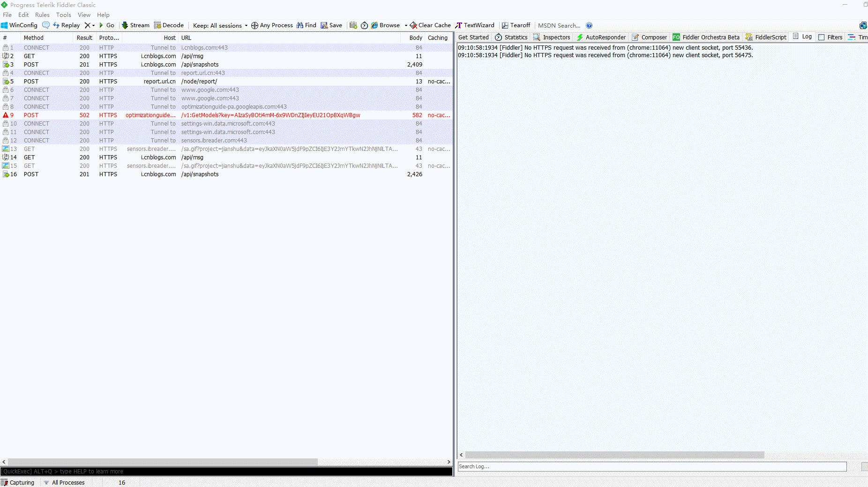868x487 pixels.
Task: Click Clear Cache button
Action: click(430, 25)
